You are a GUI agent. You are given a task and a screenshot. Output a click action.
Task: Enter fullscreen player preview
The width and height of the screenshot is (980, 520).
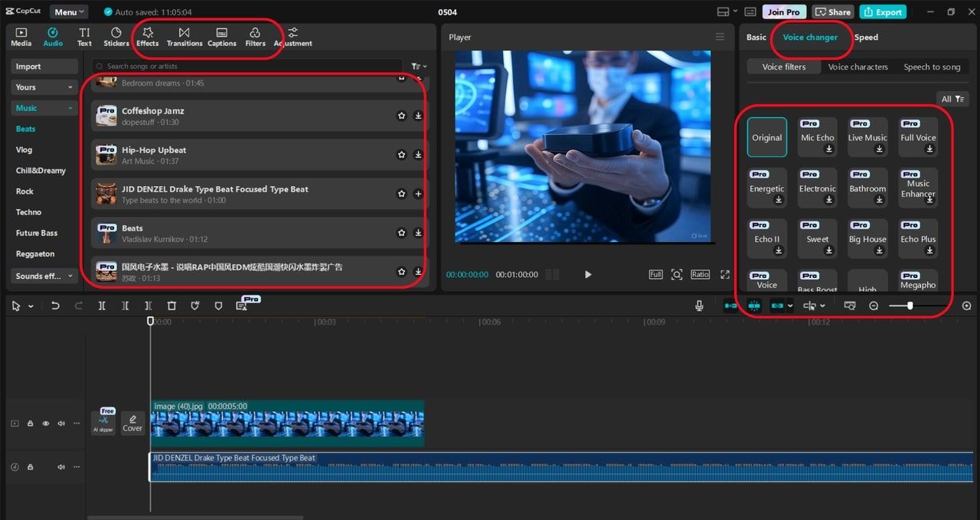click(x=725, y=274)
